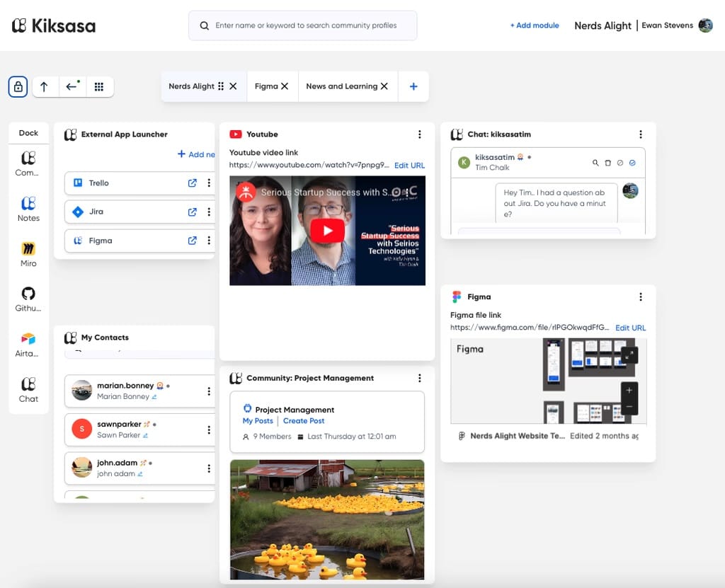This screenshot has height=588, width=725.
Task: Click the Add module link
Action: click(534, 25)
